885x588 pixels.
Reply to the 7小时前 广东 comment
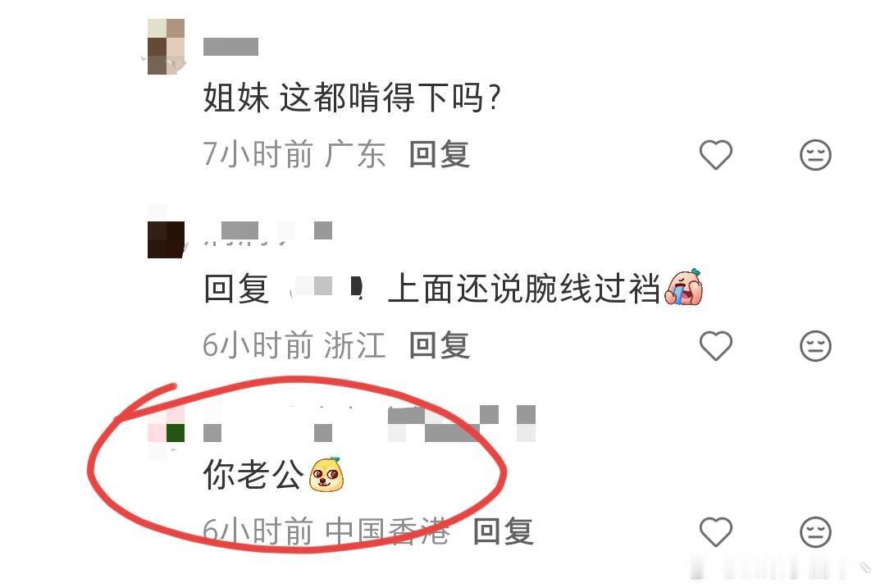[439, 155]
